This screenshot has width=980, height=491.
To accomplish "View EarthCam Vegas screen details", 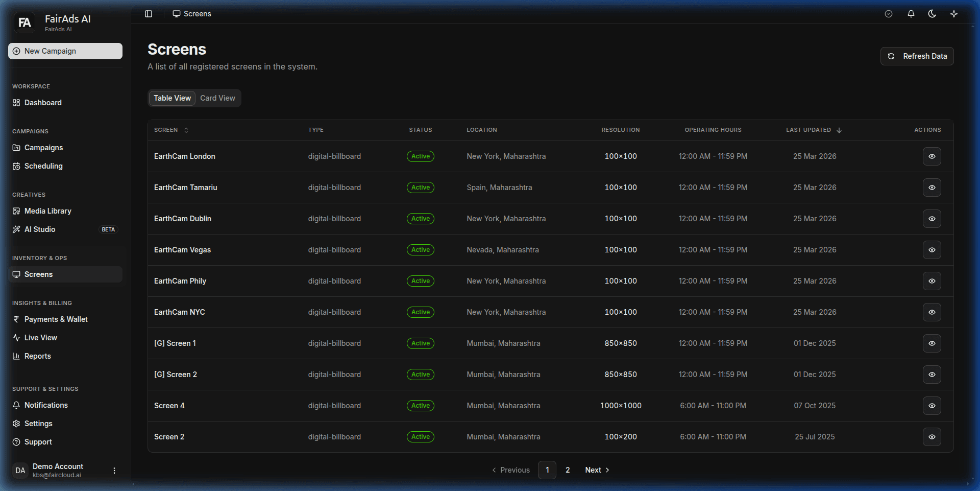I will 932,250.
